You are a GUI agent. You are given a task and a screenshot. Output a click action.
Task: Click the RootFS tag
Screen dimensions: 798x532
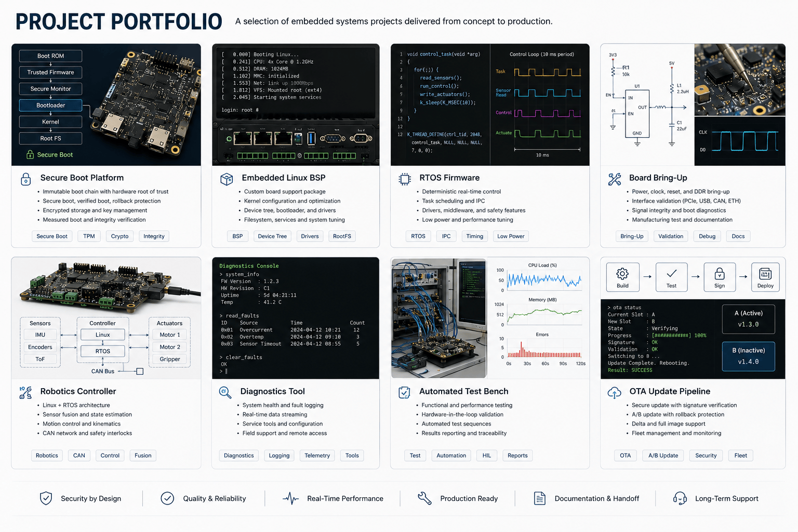[x=342, y=236]
